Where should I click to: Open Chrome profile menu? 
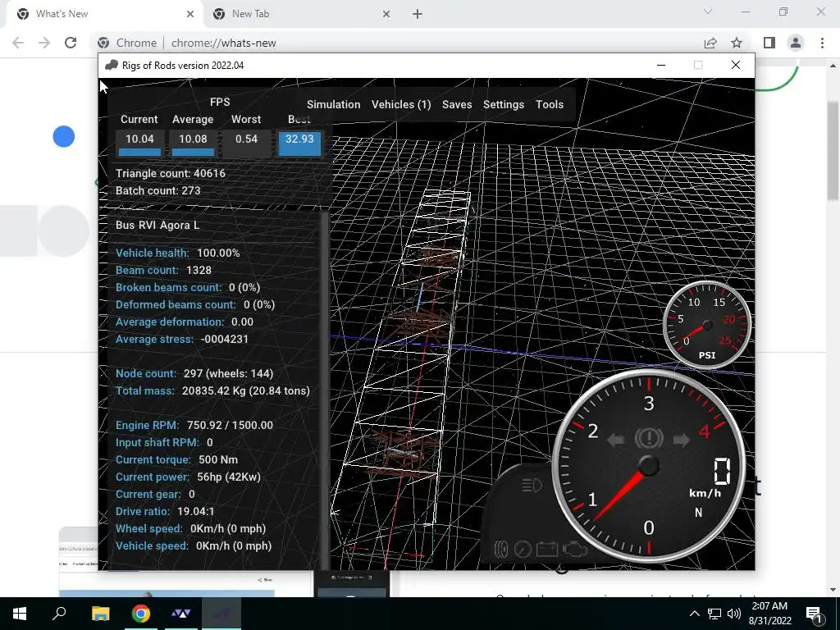[796, 43]
